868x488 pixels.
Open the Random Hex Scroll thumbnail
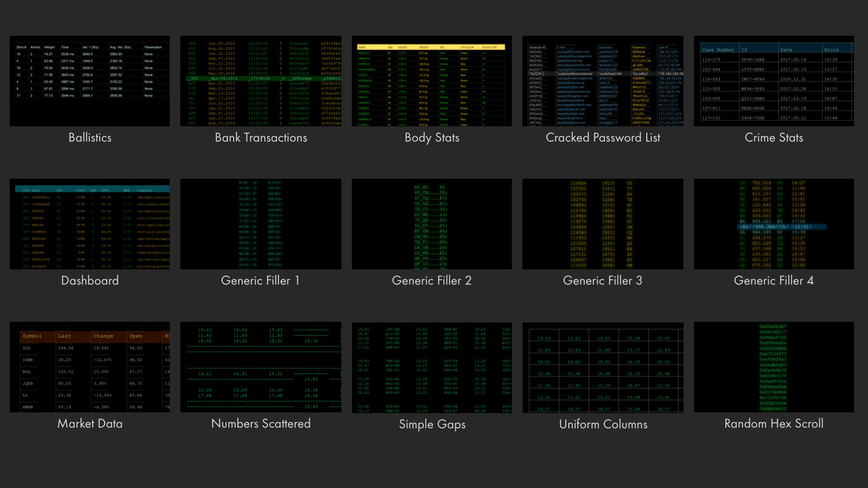(x=774, y=367)
